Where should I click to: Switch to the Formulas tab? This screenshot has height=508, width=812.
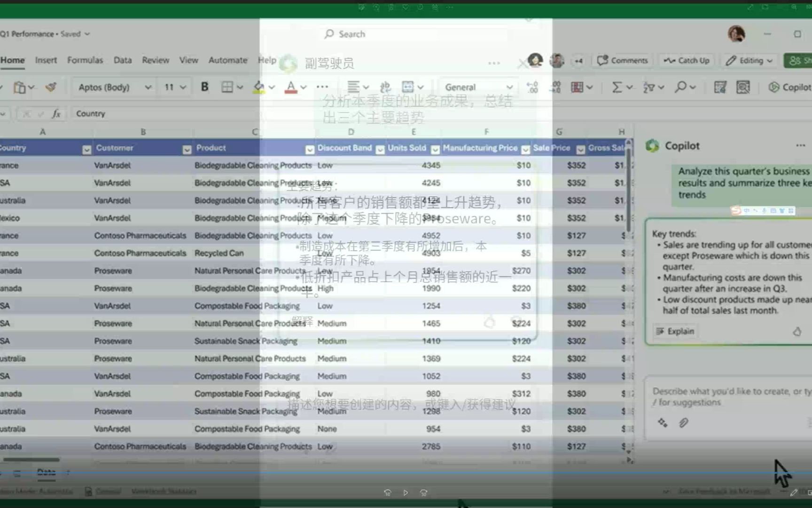pyautogui.click(x=85, y=60)
